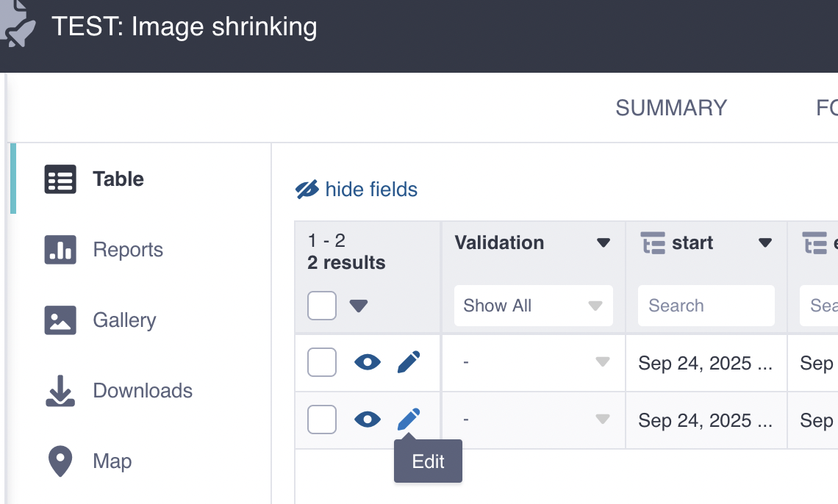Viewport: 838px width, 504px height.
Task: Switch to the SUMMARY tab
Action: (x=671, y=108)
